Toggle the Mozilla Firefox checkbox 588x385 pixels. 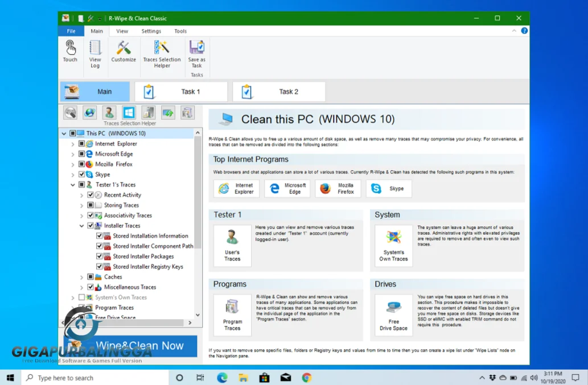coord(81,164)
